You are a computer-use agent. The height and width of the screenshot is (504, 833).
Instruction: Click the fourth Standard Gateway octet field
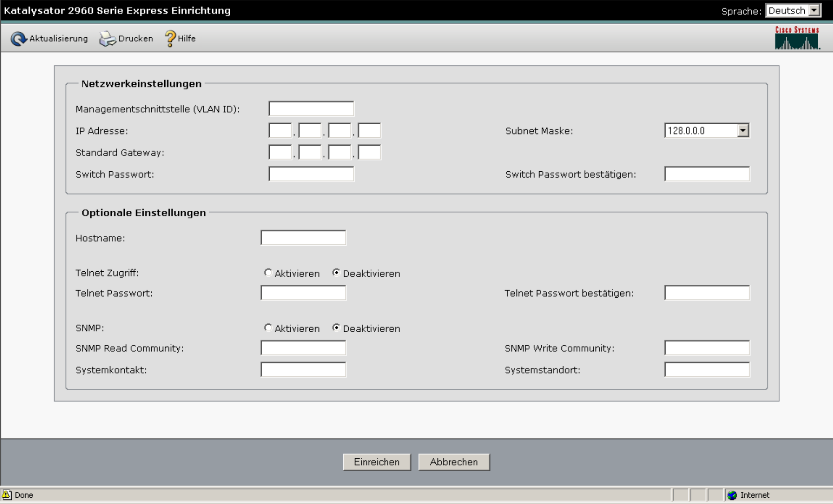point(369,152)
